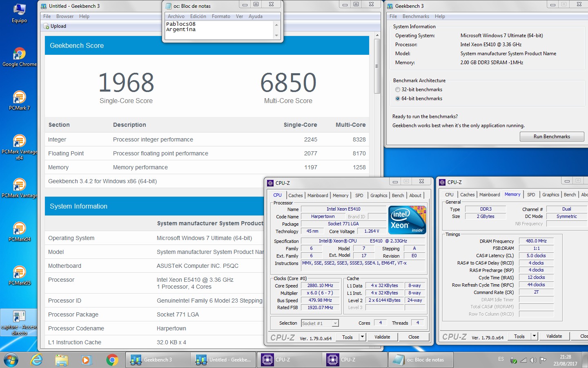
Task: Click the network signal icon in the tray
Action: click(523, 360)
